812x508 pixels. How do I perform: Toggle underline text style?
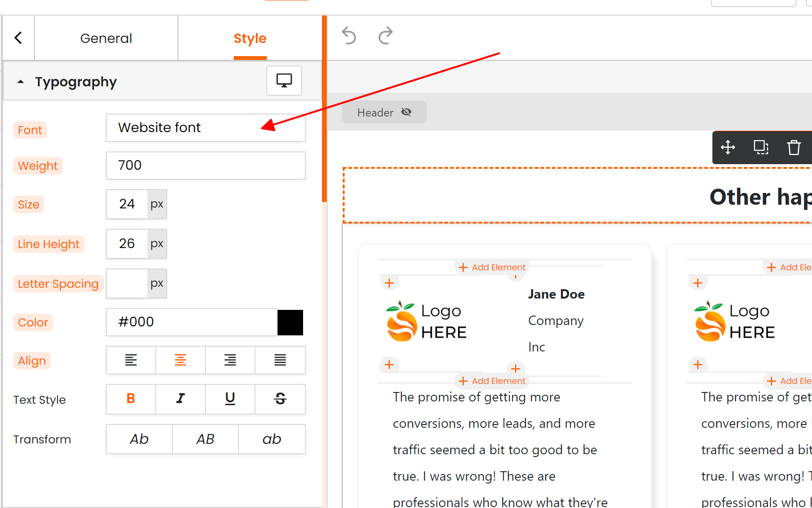(230, 399)
